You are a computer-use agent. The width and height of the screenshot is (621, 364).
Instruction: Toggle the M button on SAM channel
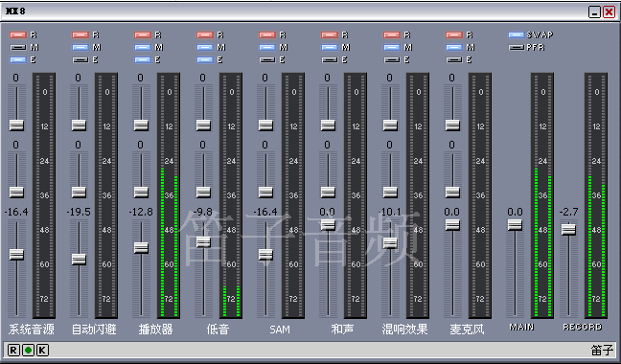click(x=267, y=48)
